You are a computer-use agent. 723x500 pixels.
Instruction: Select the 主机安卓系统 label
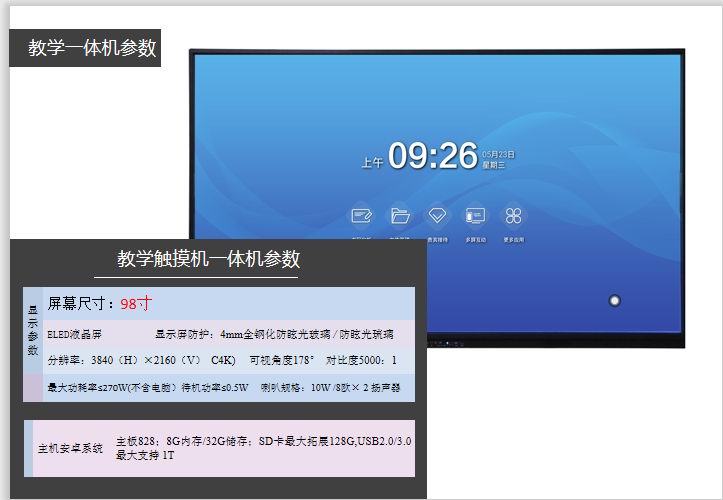tap(70, 448)
